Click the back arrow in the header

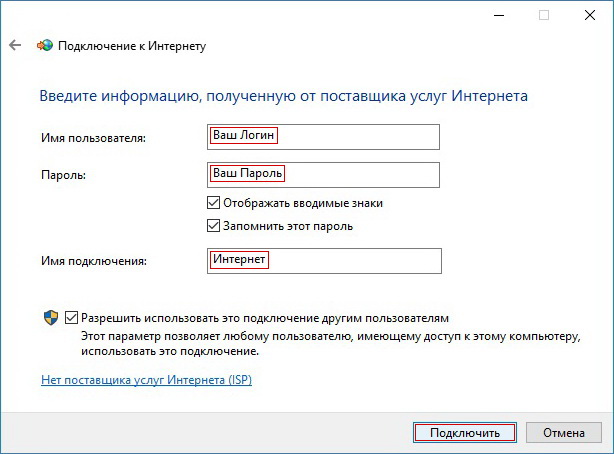(15, 46)
